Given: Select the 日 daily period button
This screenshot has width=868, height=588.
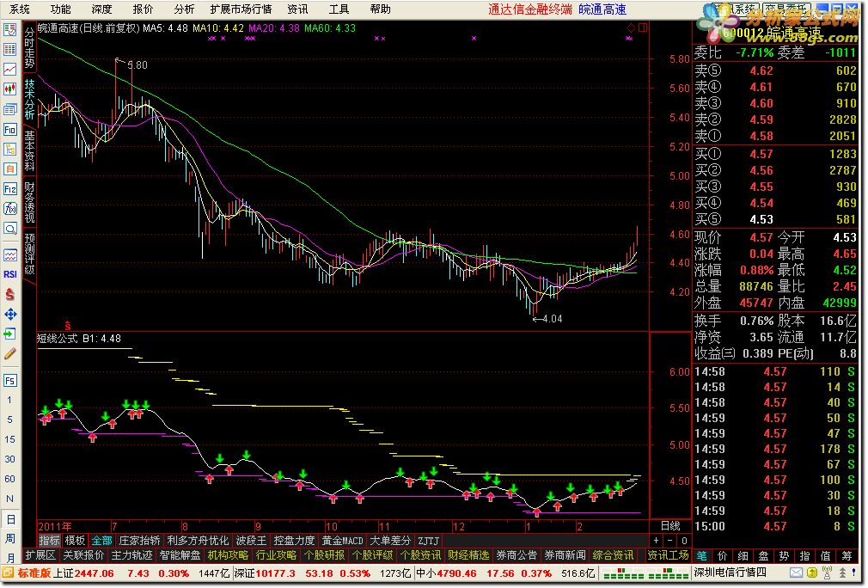Looking at the screenshot, I should tap(10, 519).
